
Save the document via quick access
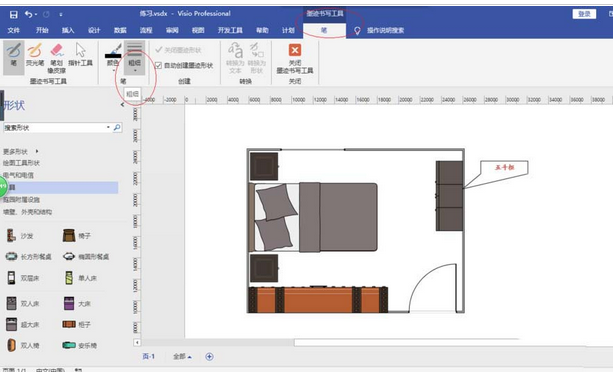14,14
